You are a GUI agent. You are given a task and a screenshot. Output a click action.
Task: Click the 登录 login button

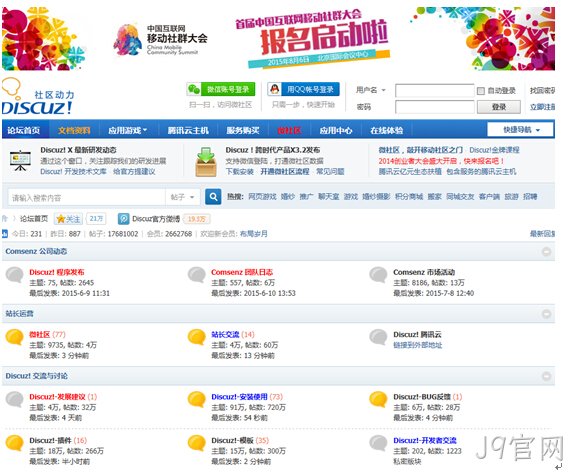click(499, 107)
